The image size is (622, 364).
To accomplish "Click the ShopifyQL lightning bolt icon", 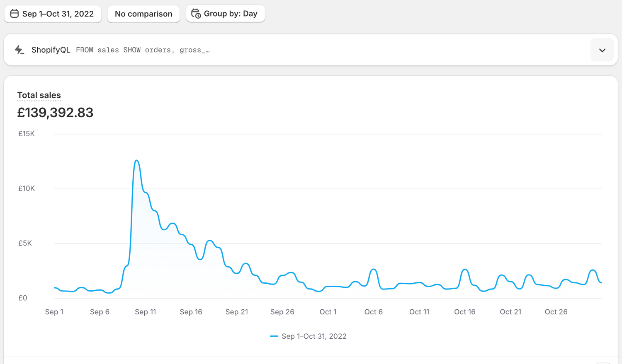I will coord(19,50).
